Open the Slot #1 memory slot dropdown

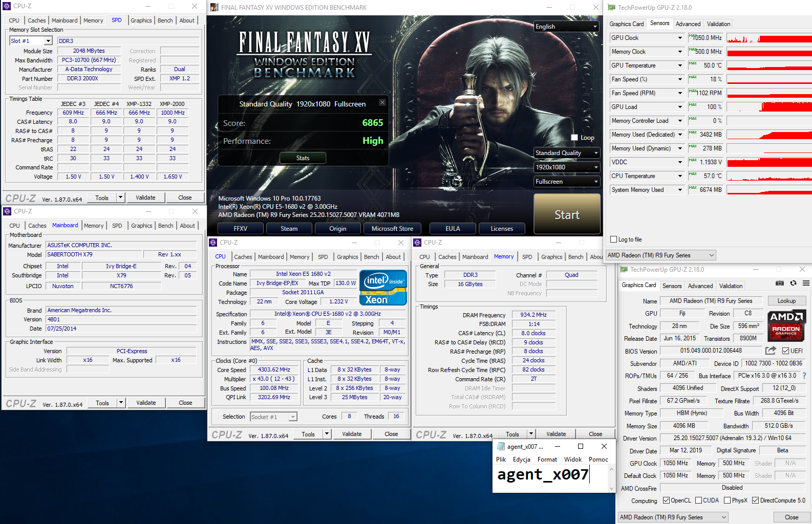[48, 41]
